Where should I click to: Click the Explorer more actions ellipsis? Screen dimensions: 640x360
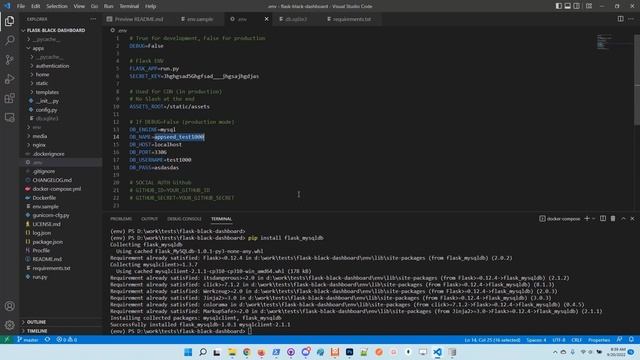[93, 19]
